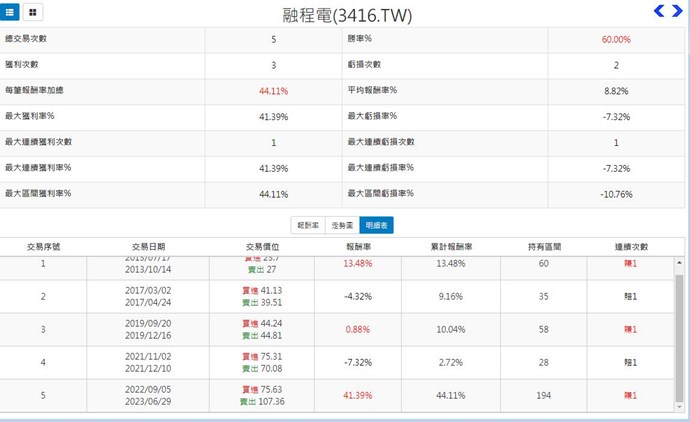Screen dimensions: 690x422
Task: Switch to the grid view icon
Action: click(33, 12)
